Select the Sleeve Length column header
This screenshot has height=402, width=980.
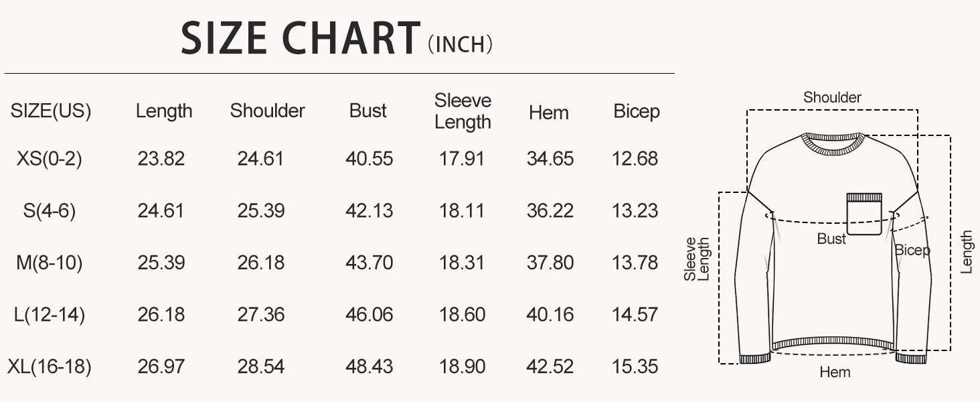tap(463, 111)
